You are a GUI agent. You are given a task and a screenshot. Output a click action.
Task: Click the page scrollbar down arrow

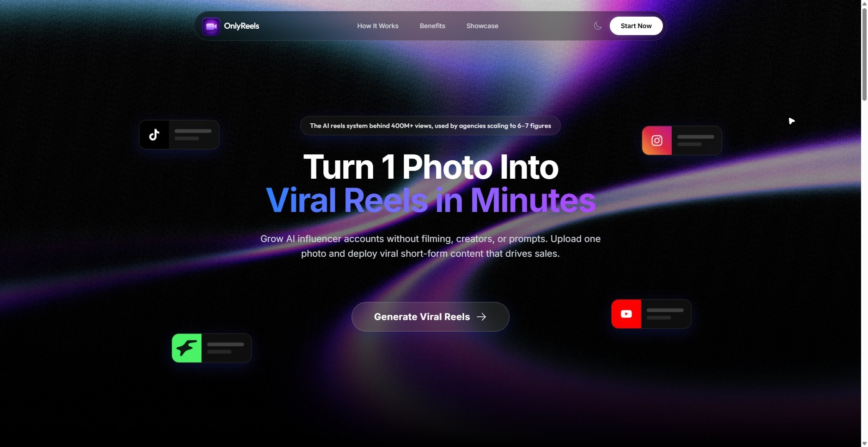point(864,443)
